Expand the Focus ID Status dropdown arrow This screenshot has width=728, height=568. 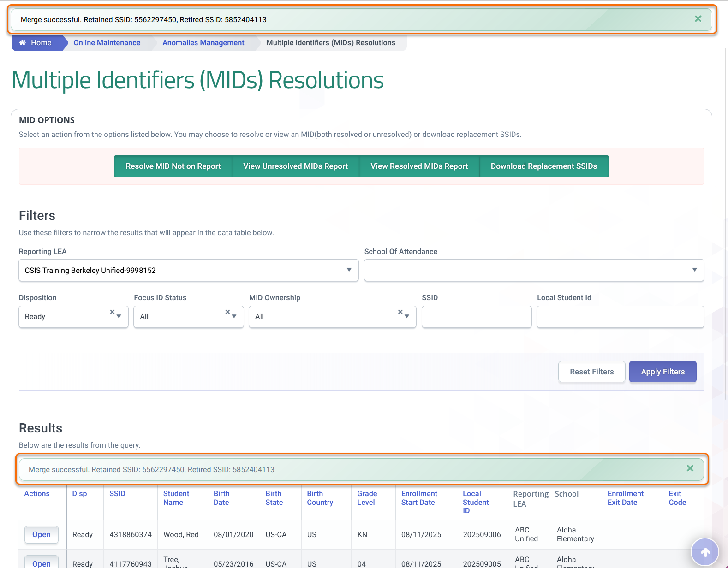[234, 317]
